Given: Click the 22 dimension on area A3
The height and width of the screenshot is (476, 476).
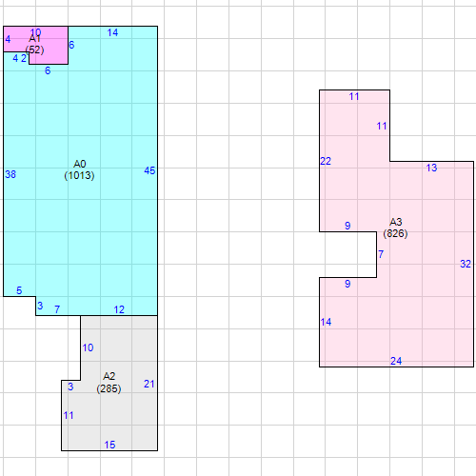Looking at the screenshot, I should pyautogui.click(x=326, y=161).
